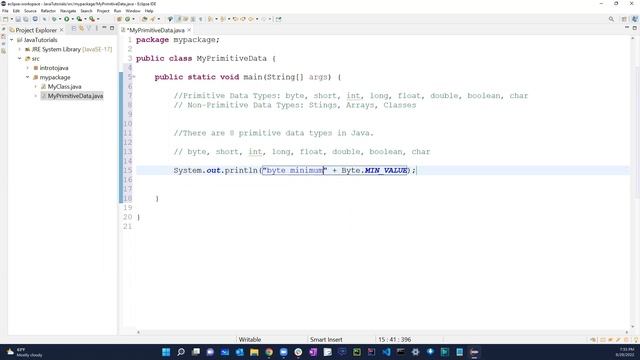Collapse the mypackage node
This screenshot has width=640, height=360.
coord(28,78)
